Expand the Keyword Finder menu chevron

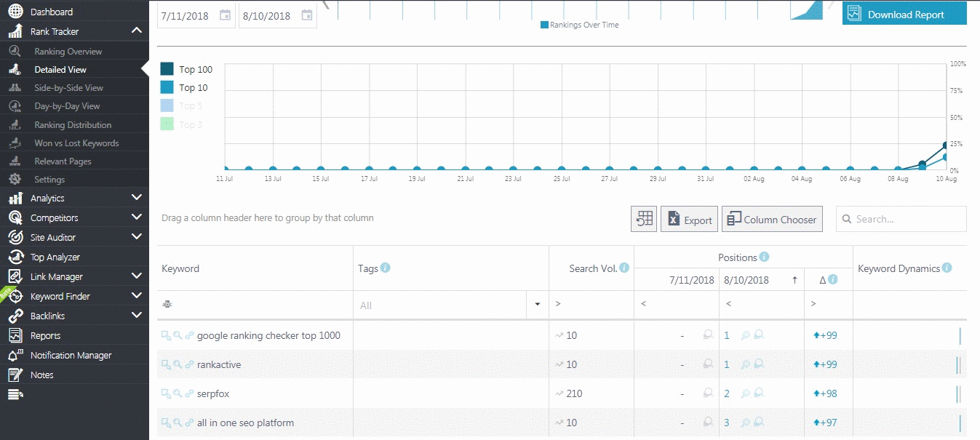(137, 295)
